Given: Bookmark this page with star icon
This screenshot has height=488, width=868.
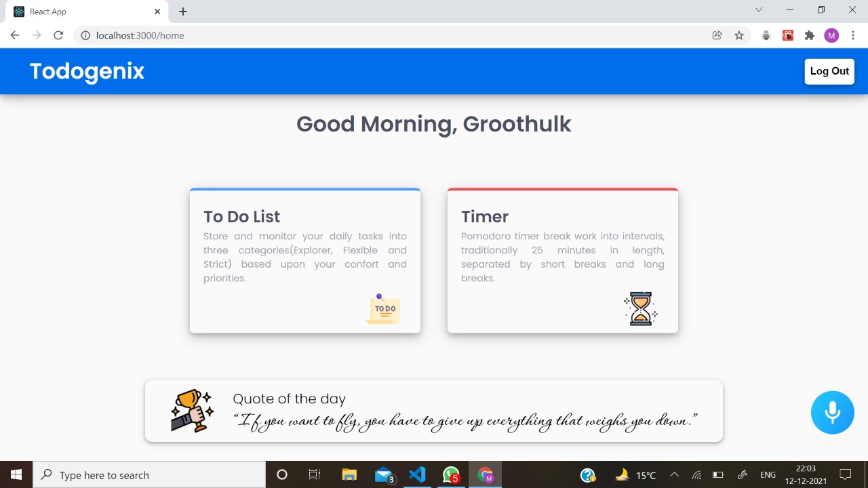Looking at the screenshot, I should (x=739, y=35).
